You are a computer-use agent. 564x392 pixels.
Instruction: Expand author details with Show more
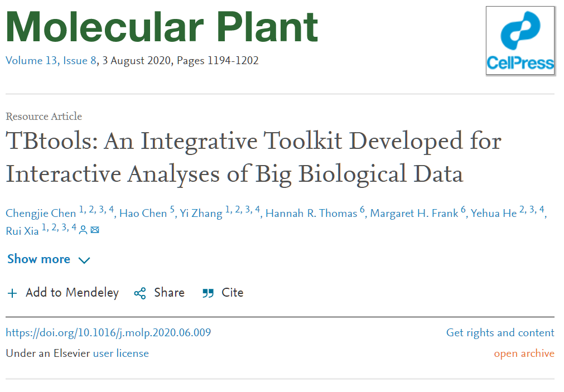coord(39,259)
